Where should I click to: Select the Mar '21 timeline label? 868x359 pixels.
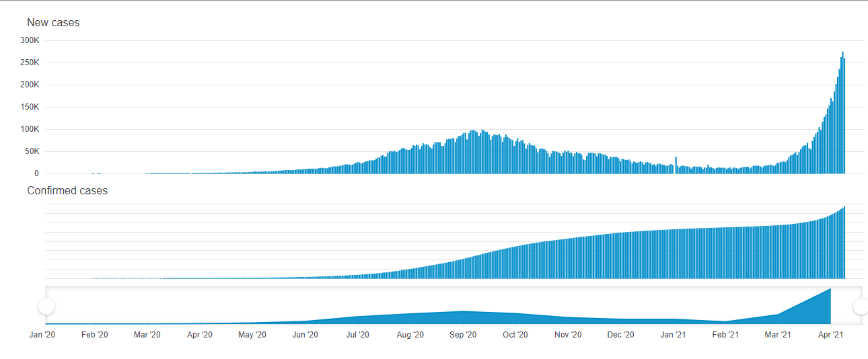pos(778,335)
